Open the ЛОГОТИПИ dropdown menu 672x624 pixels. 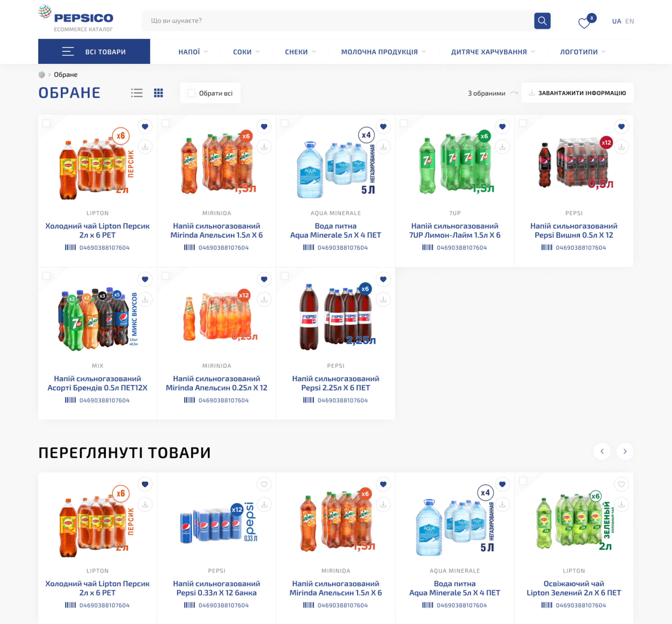(583, 52)
